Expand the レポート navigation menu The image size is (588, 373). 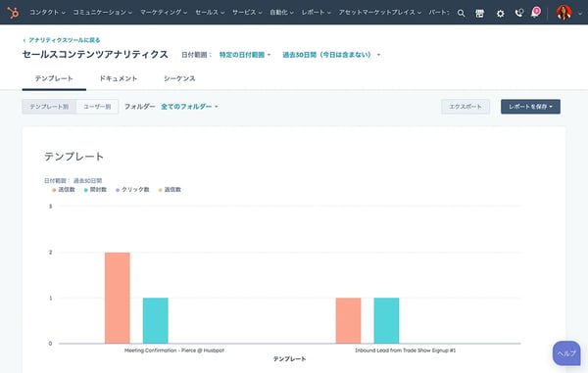coord(317,13)
